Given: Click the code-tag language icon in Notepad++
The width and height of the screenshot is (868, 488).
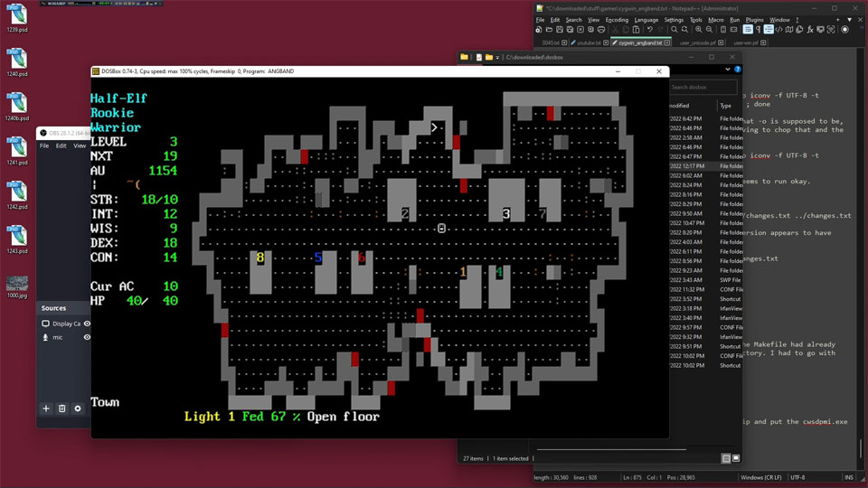Looking at the screenshot, I should pos(778,30).
